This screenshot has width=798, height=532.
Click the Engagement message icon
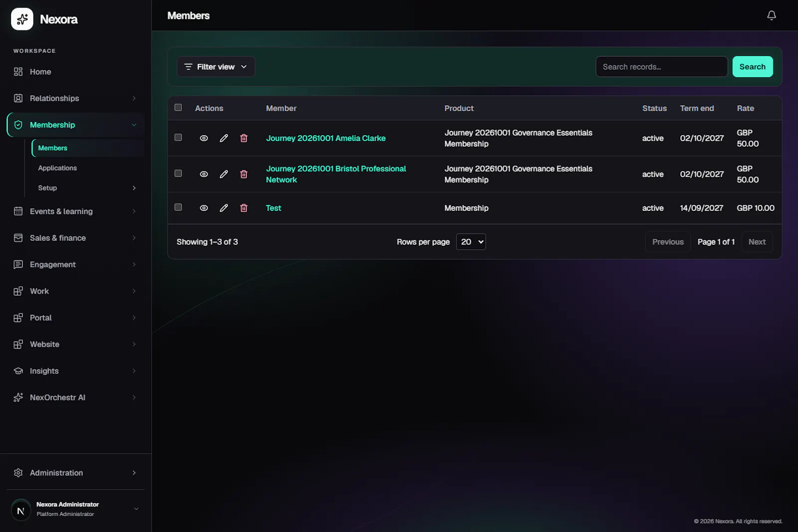click(x=18, y=264)
